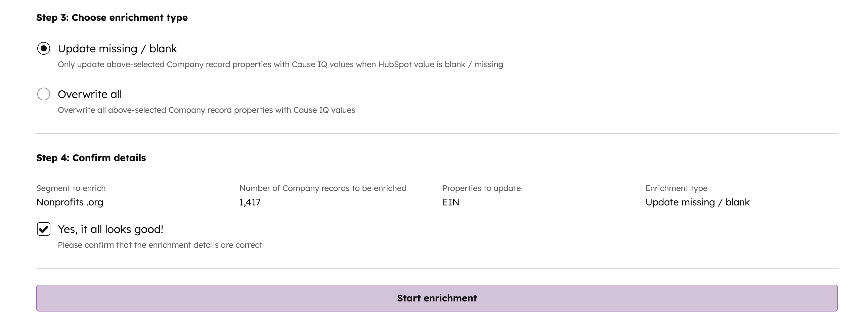Click the Start enrichment button
The width and height of the screenshot is (868, 333).
click(437, 298)
